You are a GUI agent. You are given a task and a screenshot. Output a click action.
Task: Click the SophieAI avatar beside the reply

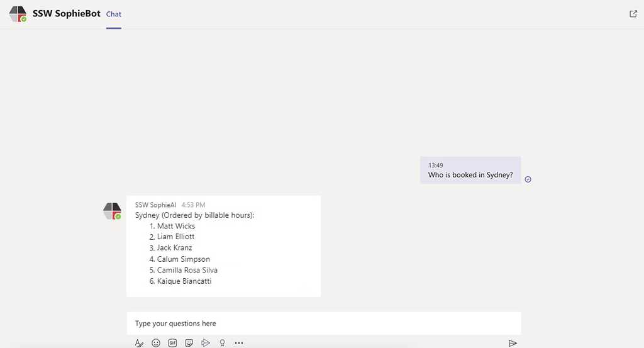[112, 211]
